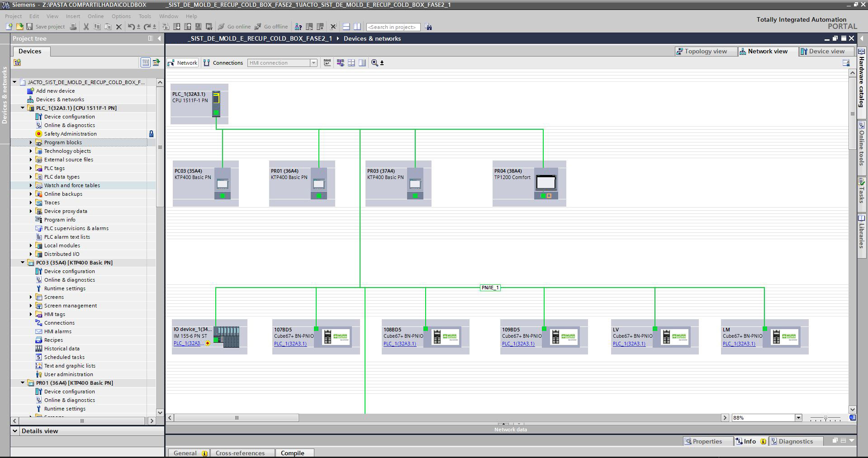Expand the PLC tags folder
This screenshot has height=458, width=868.
31,168
